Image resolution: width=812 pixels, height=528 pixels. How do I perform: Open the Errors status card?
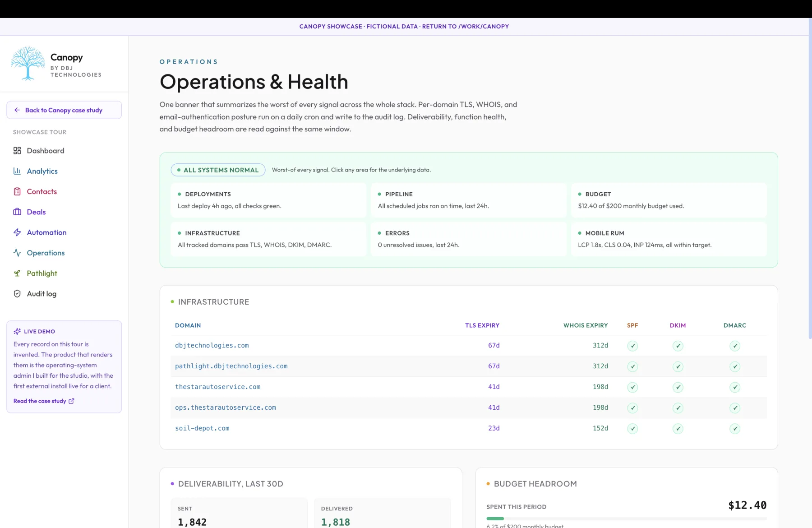tap(469, 239)
